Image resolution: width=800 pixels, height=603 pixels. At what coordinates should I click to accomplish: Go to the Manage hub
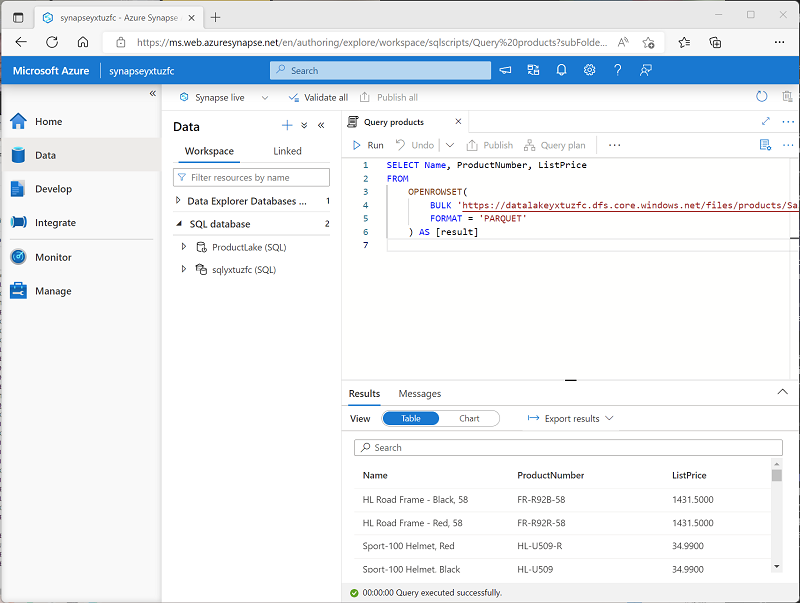pyautogui.click(x=52, y=291)
